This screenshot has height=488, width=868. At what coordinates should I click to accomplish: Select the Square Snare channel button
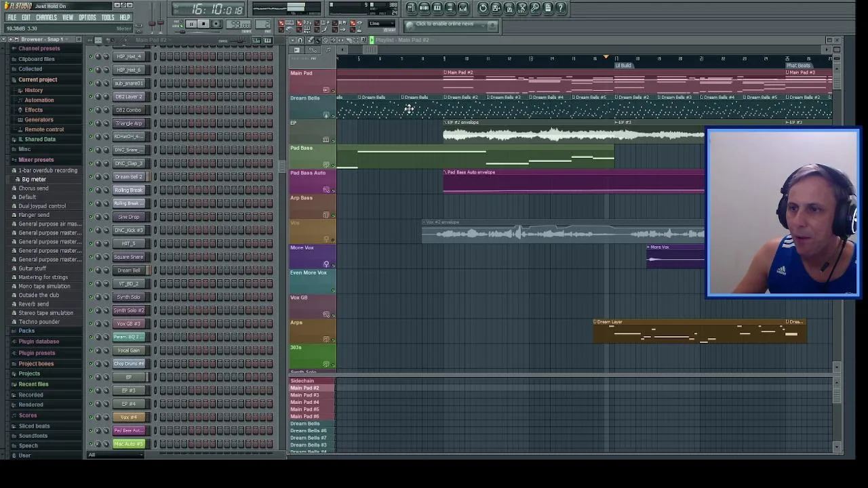(x=129, y=257)
